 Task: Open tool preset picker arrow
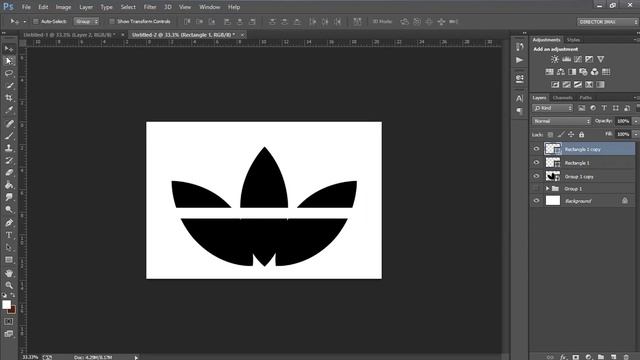24,21
